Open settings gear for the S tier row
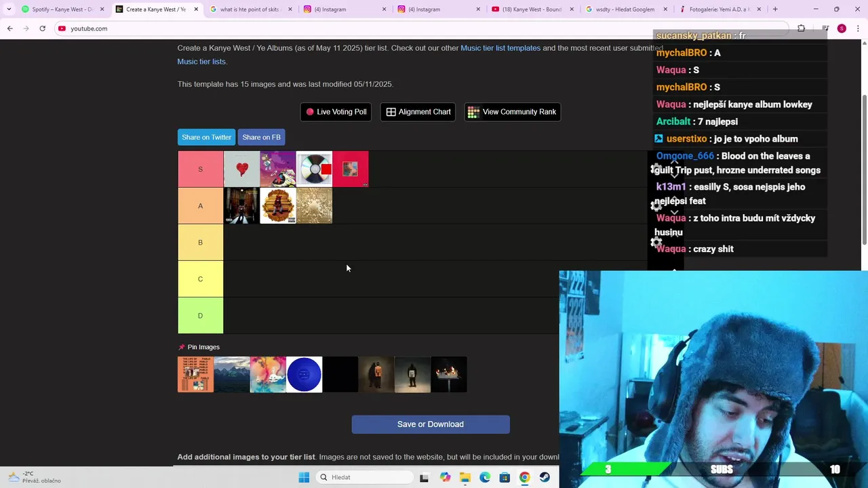The image size is (868, 488). (656, 169)
